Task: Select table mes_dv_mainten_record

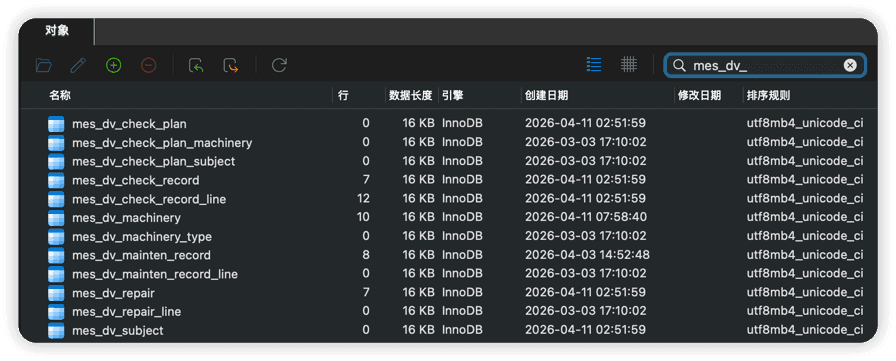Action: 141,255
